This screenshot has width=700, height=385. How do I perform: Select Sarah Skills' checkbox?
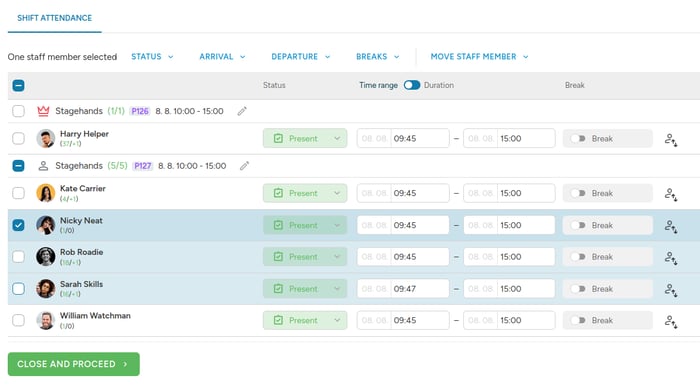[x=18, y=289]
